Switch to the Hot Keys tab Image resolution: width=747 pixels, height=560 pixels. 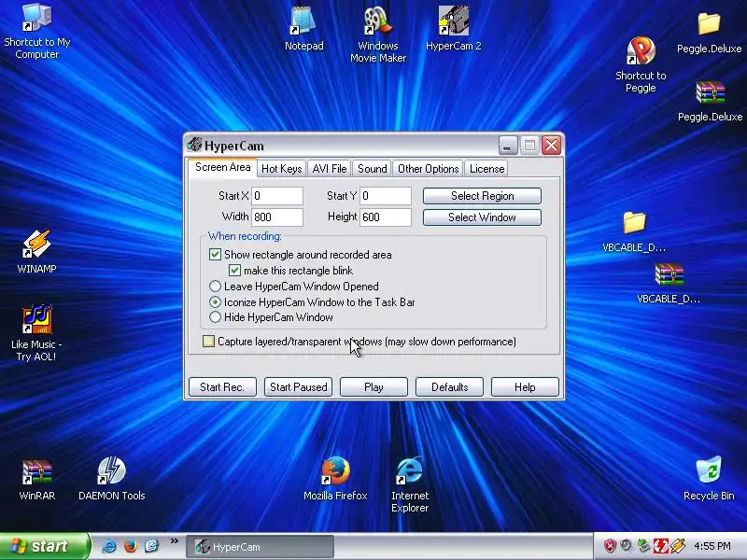pyautogui.click(x=282, y=169)
